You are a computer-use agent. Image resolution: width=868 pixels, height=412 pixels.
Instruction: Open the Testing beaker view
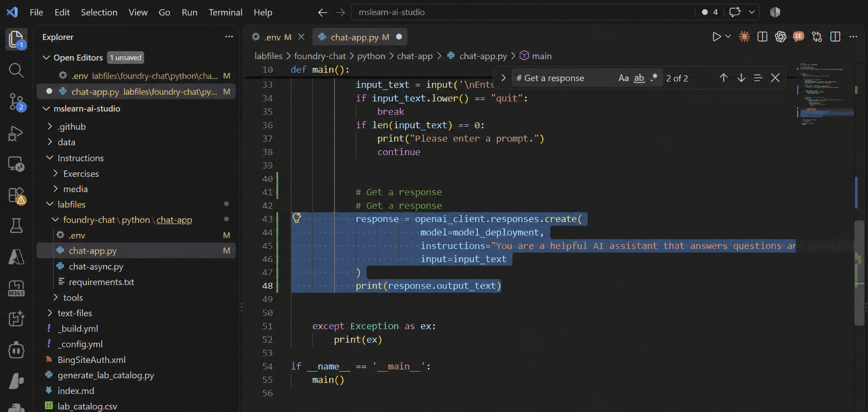16,226
